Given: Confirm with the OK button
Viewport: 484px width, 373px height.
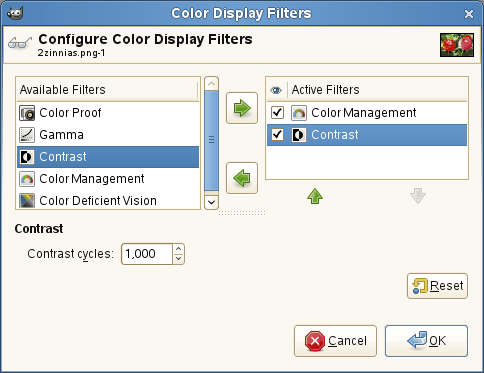Looking at the screenshot, I should click(426, 341).
